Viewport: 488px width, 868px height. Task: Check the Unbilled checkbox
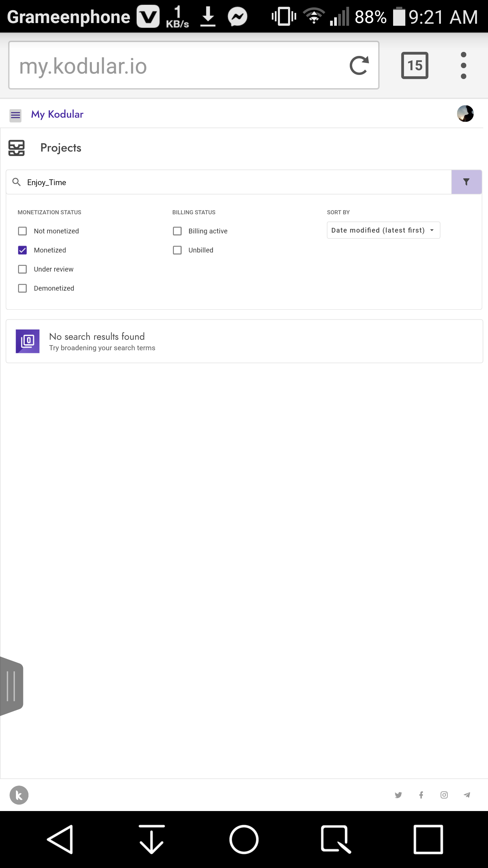177,250
